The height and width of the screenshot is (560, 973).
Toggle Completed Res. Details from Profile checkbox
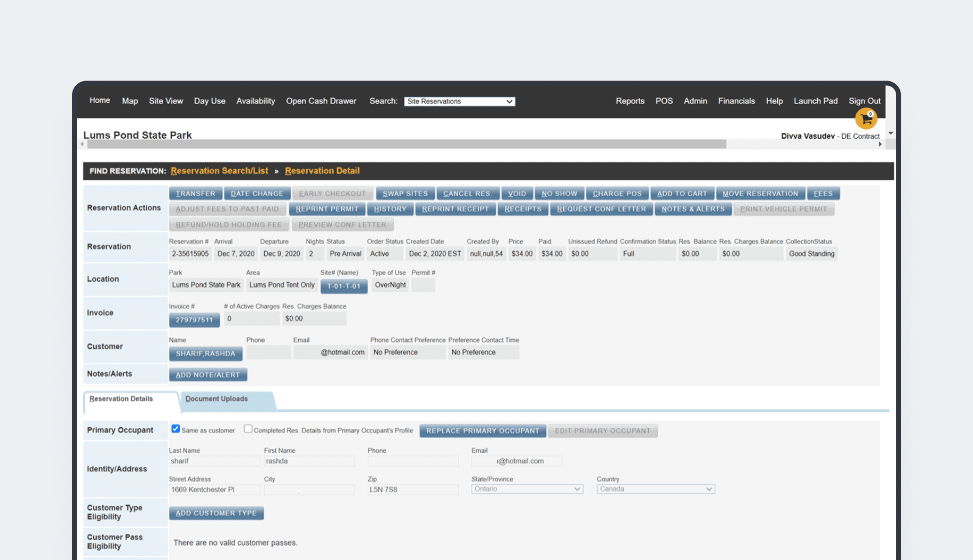(248, 429)
